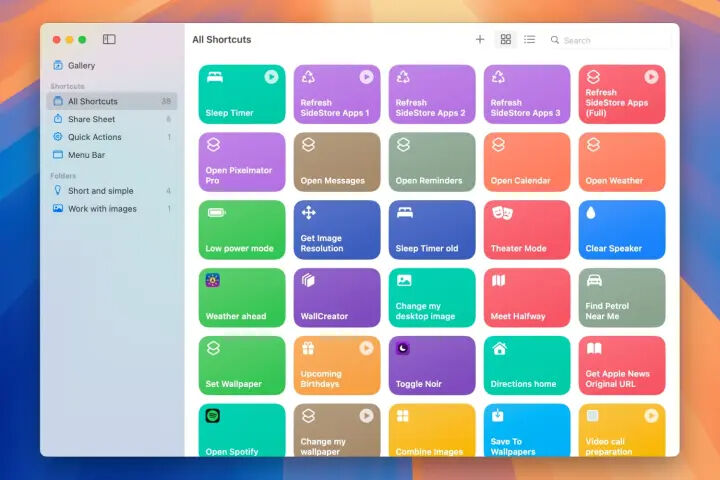Open the Share Sheet section
The height and width of the screenshot is (480, 720).
coord(91,119)
